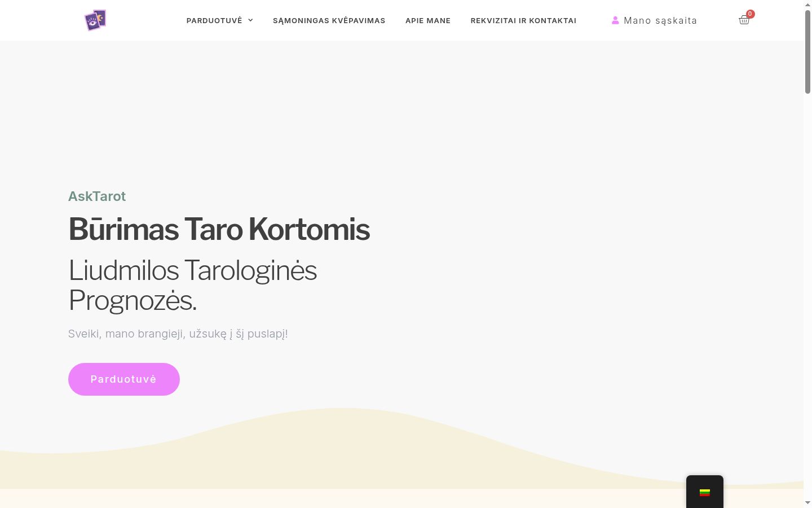Viewport: 812px width, 508px height.
Task: Open the Parduotuvė menu item
Action: tap(214, 20)
